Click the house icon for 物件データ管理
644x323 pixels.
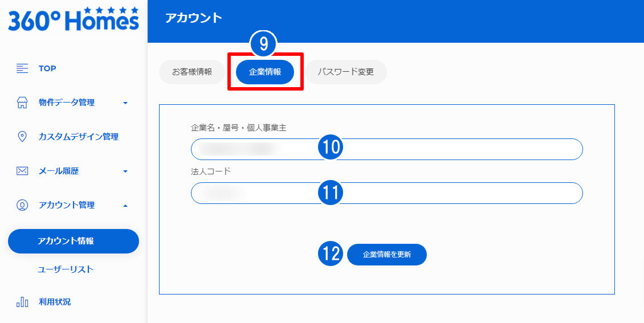point(22,103)
